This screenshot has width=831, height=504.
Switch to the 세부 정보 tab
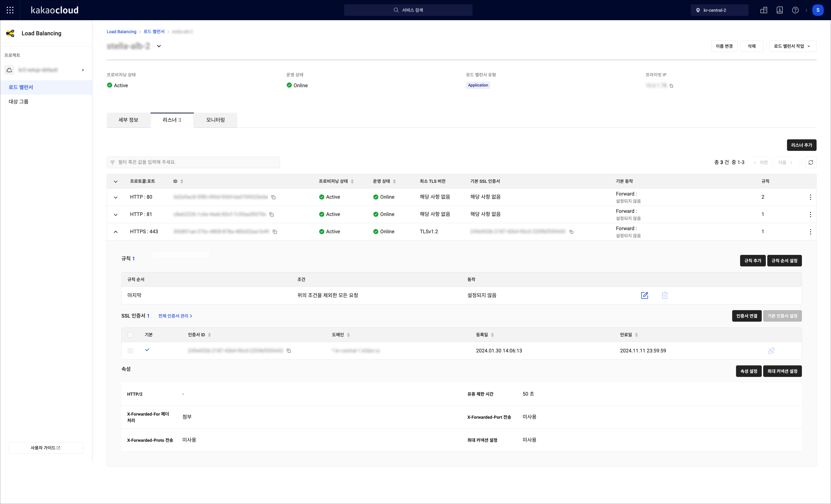(x=129, y=120)
